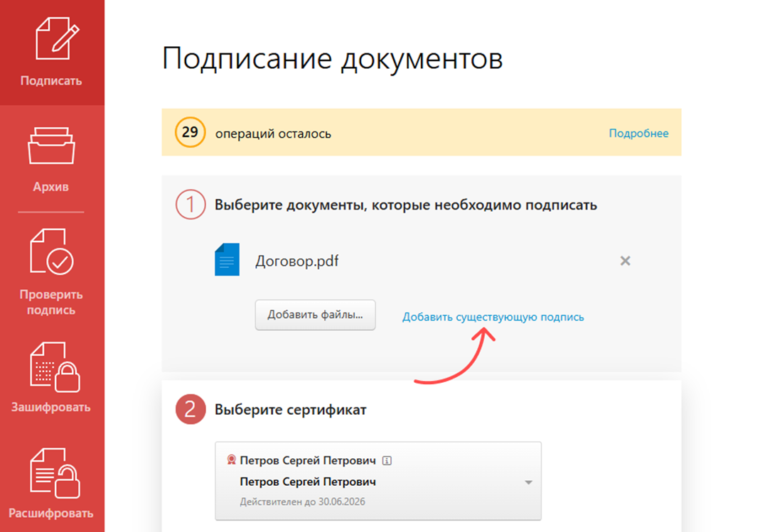Open the certificate selection dropdown
Image resolution: width=782 pixels, height=532 pixels.
pyautogui.click(x=377, y=481)
